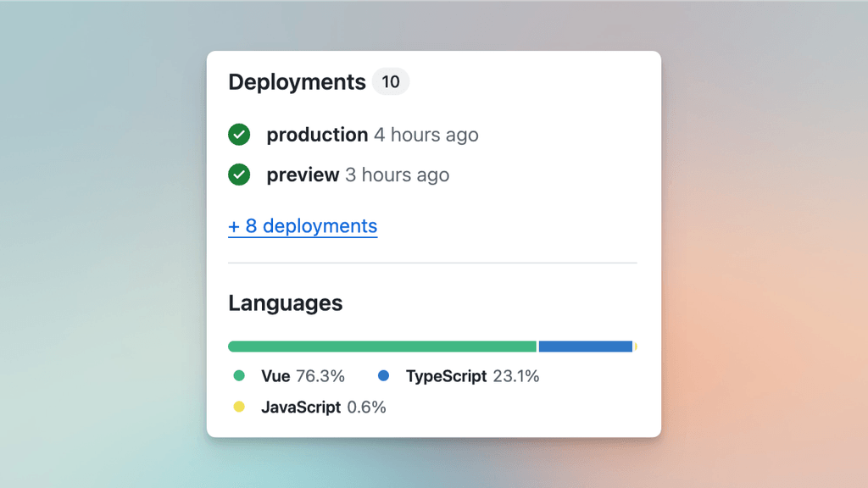Click the deployment count badge showing 10

(x=391, y=81)
